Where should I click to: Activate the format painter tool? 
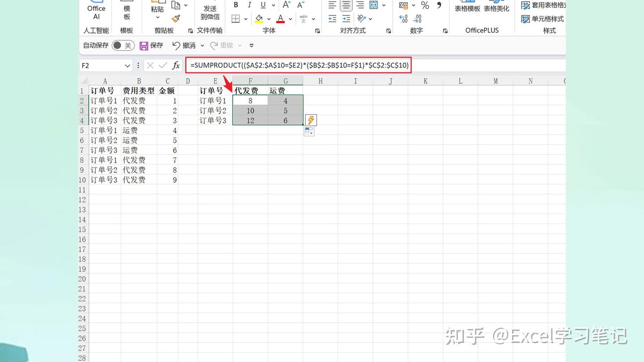tap(176, 19)
